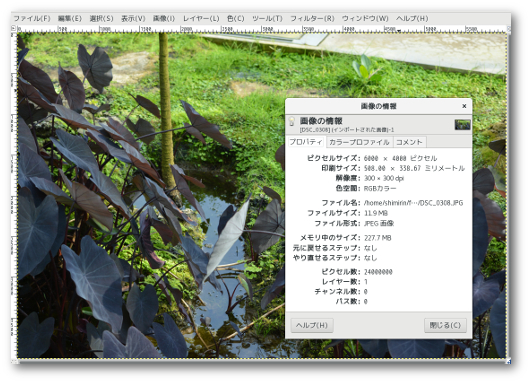
Task: Click the ヘルプ(H) button in dialog
Action: [312, 325]
